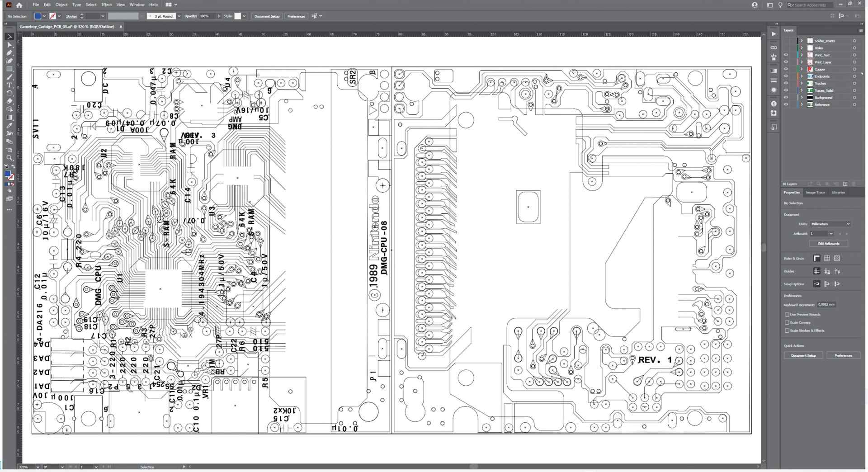Pick the Gradient tool
The width and height of the screenshot is (868, 472).
pyautogui.click(x=9, y=117)
